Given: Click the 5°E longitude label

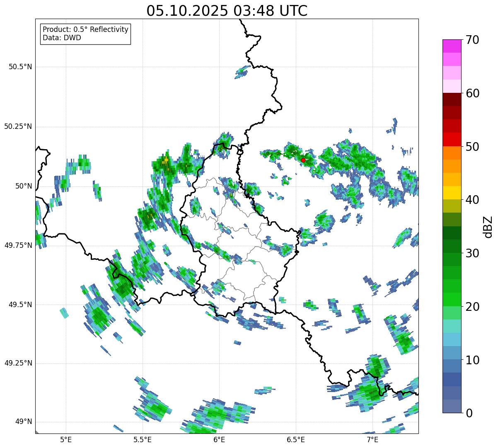Looking at the screenshot, I should click(x=66, y=439).
